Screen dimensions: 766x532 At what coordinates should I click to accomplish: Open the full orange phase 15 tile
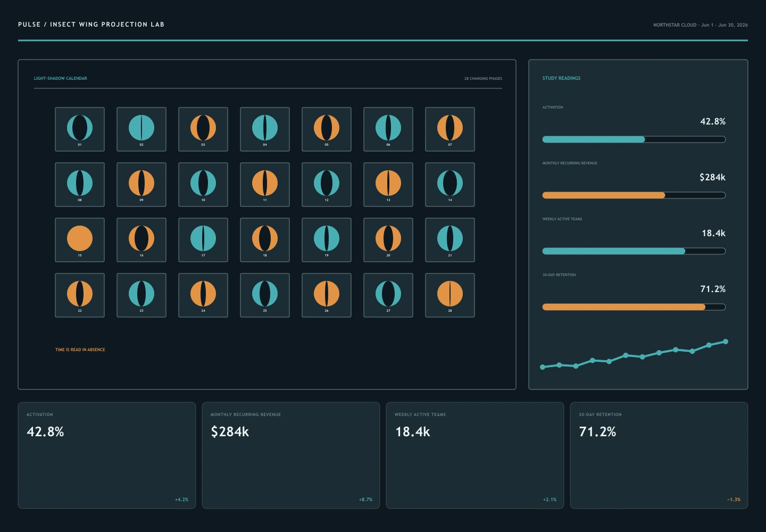[80, 240]
